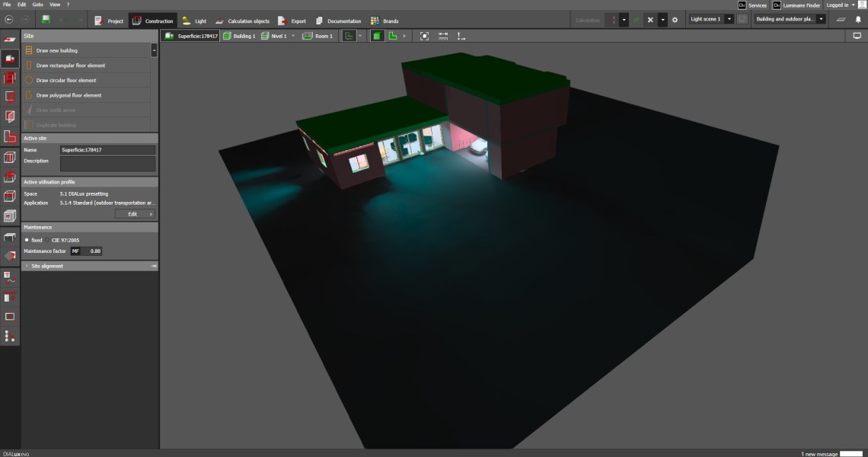Screen dimensions: 868x457
Task: Open calculation settings gear icon
Action: click(x=675, y=20)
